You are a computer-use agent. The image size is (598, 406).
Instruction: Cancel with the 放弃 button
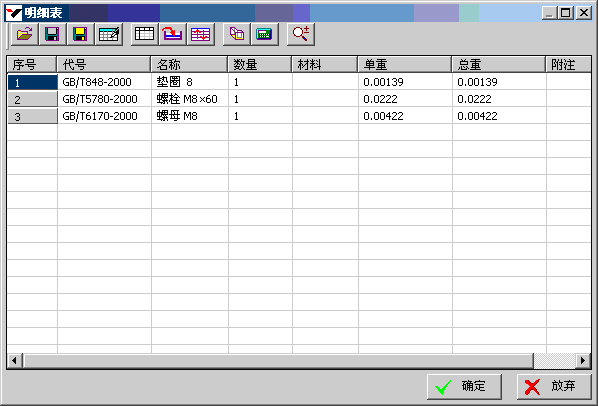(x=554, y=387)
